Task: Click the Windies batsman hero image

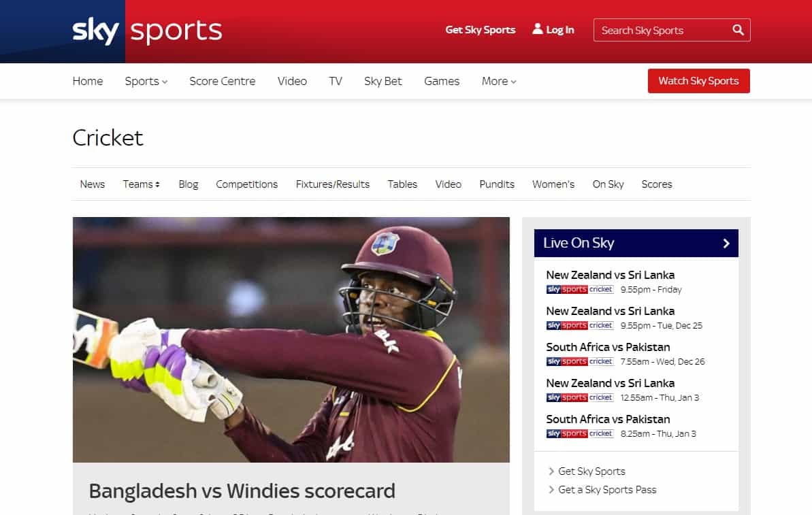Action: pyautogui.click(x=291, y=339)
